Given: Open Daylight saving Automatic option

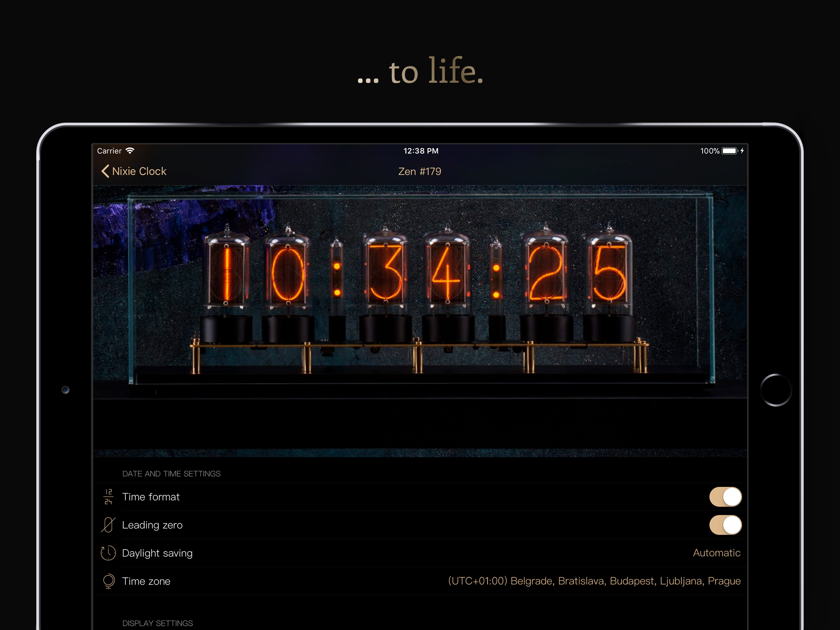Looking at the screenshot, I should pos(716,553).
